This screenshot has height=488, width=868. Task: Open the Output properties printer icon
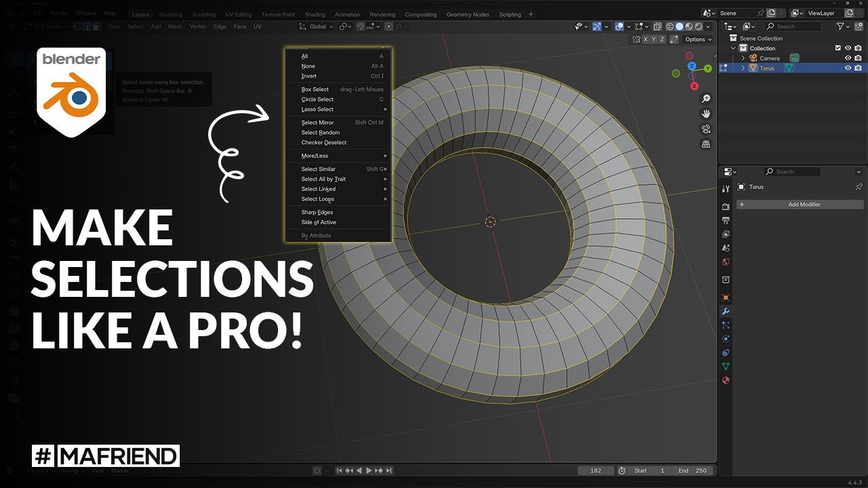pyautogui.click(x=726, y=220)
